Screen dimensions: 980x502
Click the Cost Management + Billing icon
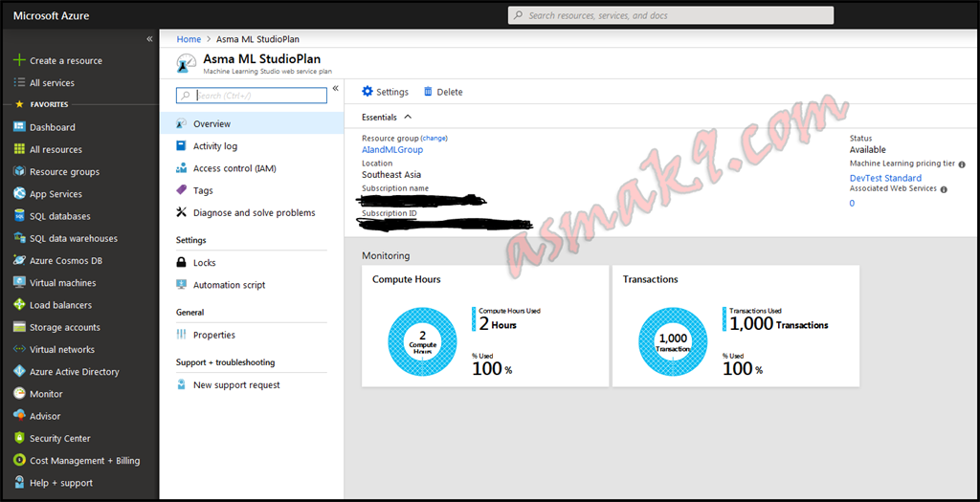click(x=19, y=460)
